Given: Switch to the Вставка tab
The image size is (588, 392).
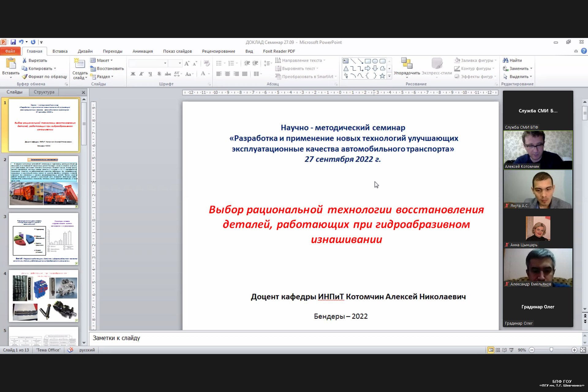Looking at the screenshot, I should tap(60, 51).
